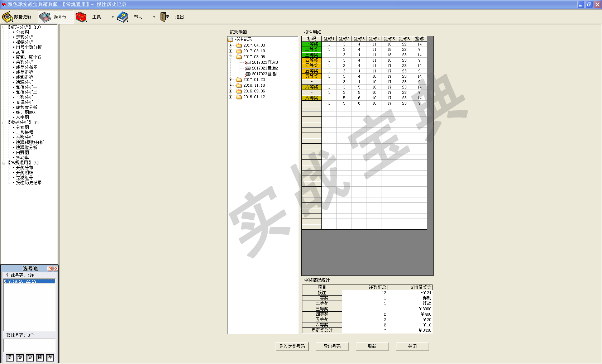Open the 帮助 book icon
This screenshot has width=602, height=364.
123,17
